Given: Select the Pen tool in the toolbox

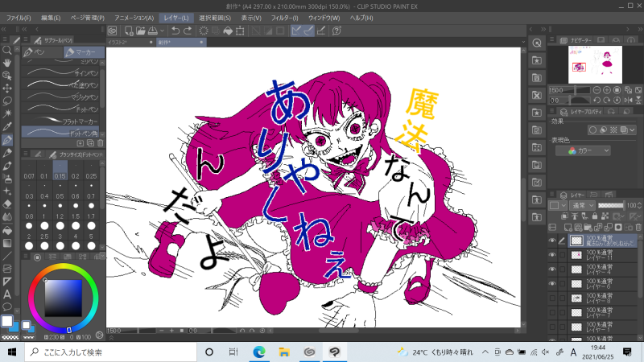Looking at the screenshot, I should coord(7,140).
